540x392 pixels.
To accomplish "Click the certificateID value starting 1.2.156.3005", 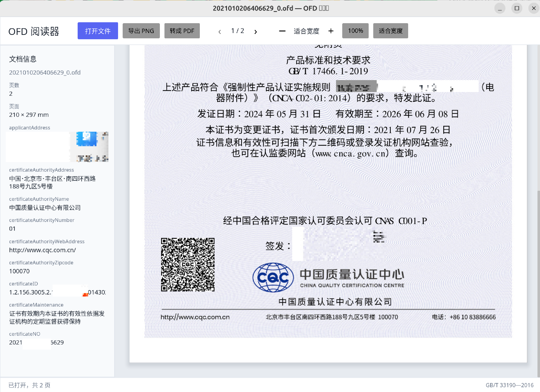I will [57, 292].
